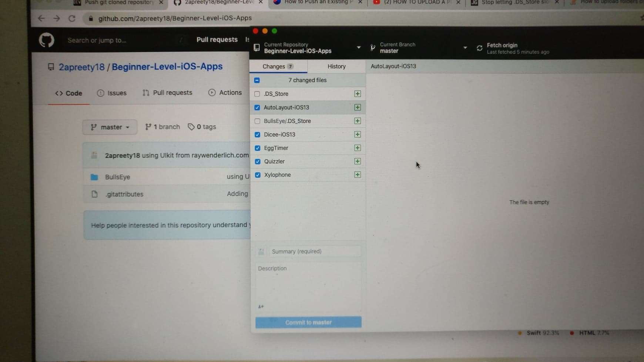Switch to the Changes tab
644x362 pixels.
(x=278, y=67)
